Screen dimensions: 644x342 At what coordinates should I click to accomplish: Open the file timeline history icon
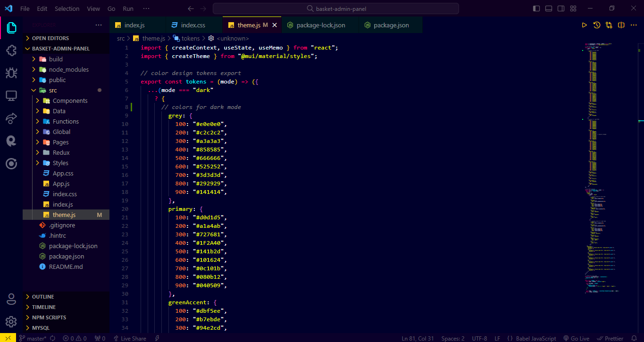[597, 25]
